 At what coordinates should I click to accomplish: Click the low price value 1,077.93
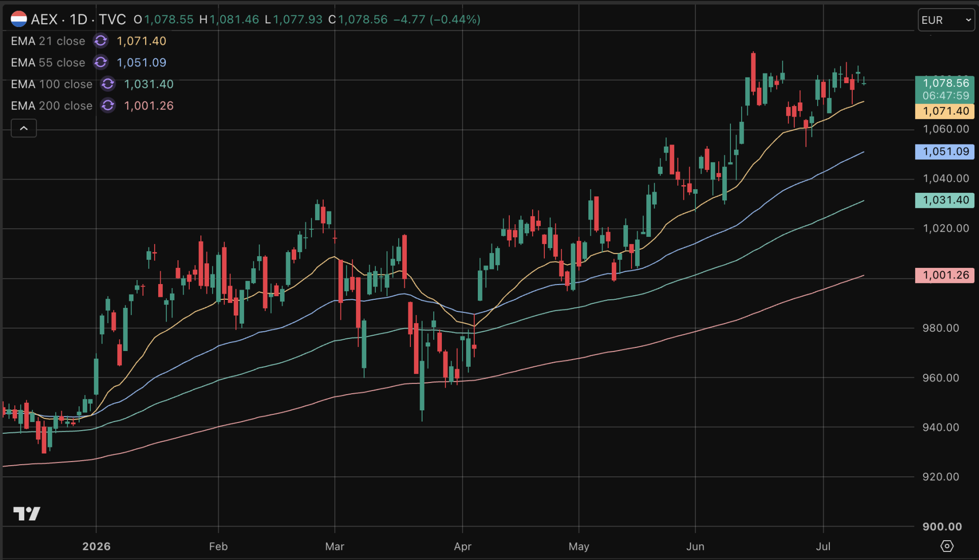coord(298,19)
